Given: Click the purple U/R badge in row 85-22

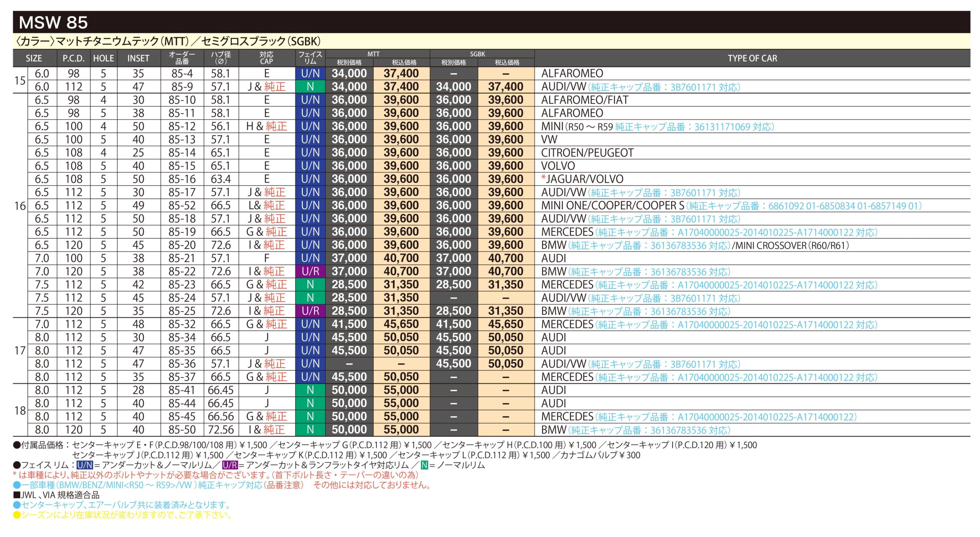Looking at the screenshot, I should click(x=310, y=272).
